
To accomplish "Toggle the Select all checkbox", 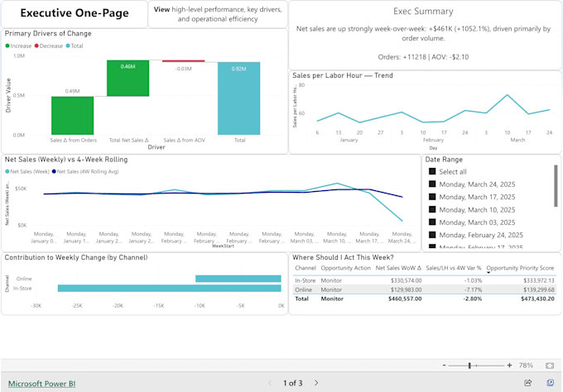I will (432, 171).
